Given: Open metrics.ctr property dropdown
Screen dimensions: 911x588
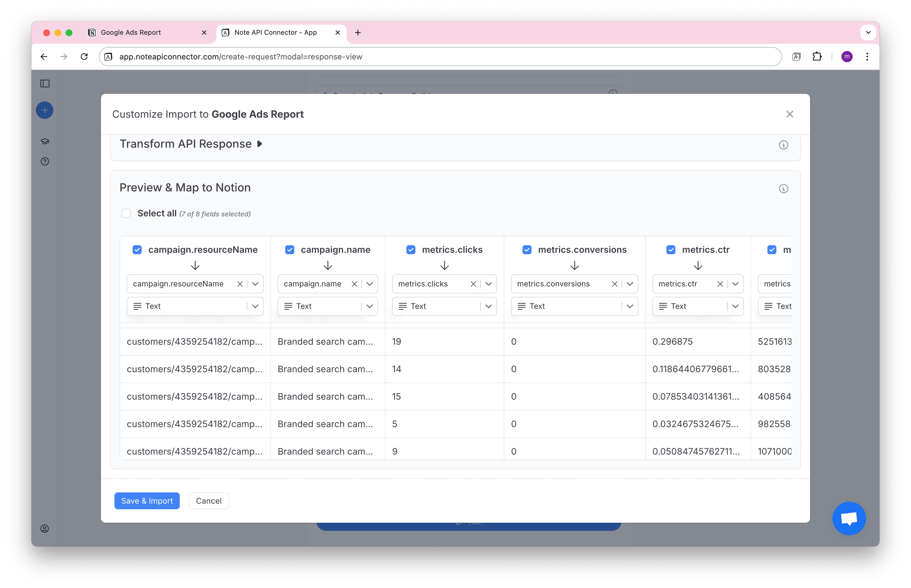Looking at the screenshot, I should (735, 284).
